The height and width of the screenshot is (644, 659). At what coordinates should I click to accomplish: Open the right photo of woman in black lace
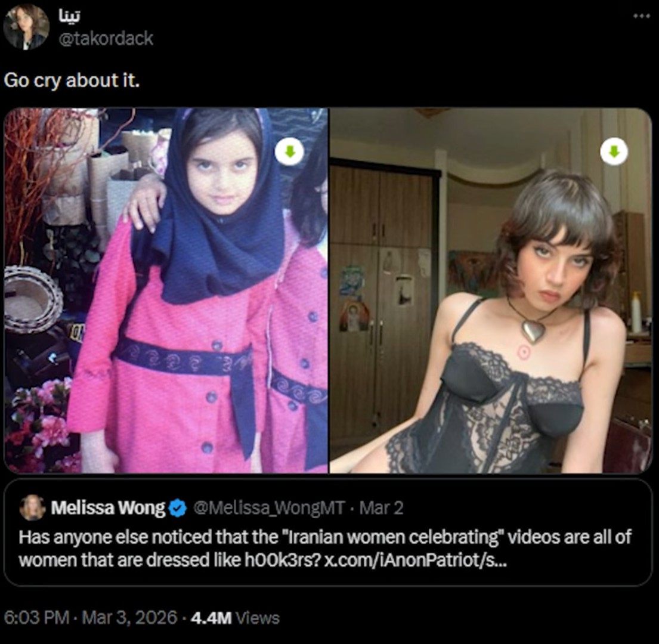(490, 290)
